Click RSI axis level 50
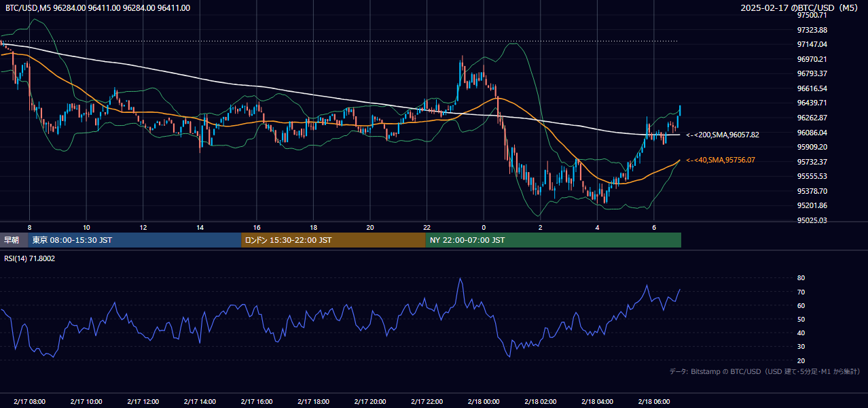The image size is (868, 408). pos(801,320)
